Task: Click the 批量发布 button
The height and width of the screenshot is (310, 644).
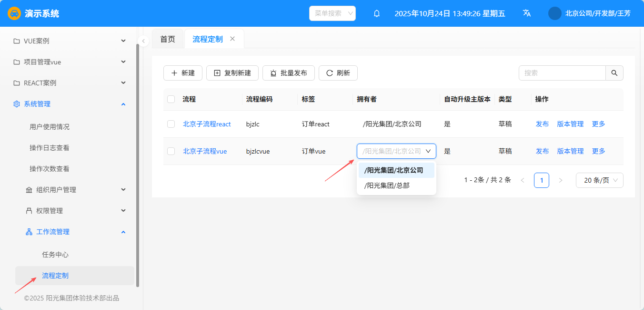Action: [289, 73]
